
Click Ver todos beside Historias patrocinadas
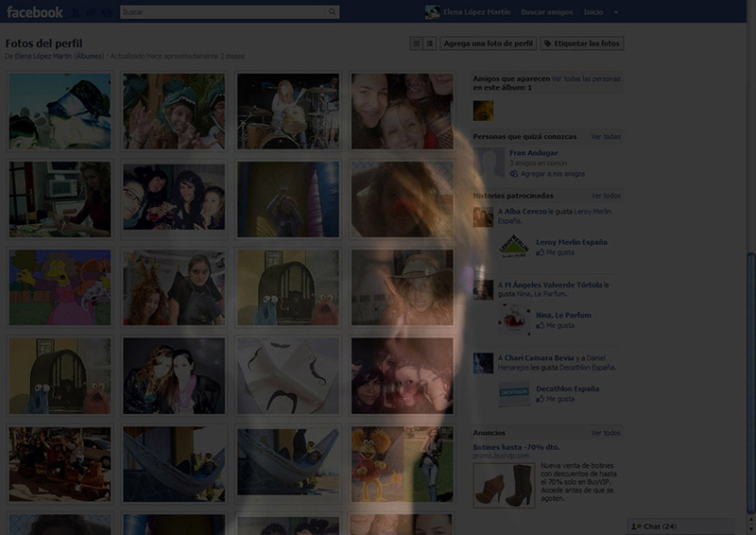point(606,196)
